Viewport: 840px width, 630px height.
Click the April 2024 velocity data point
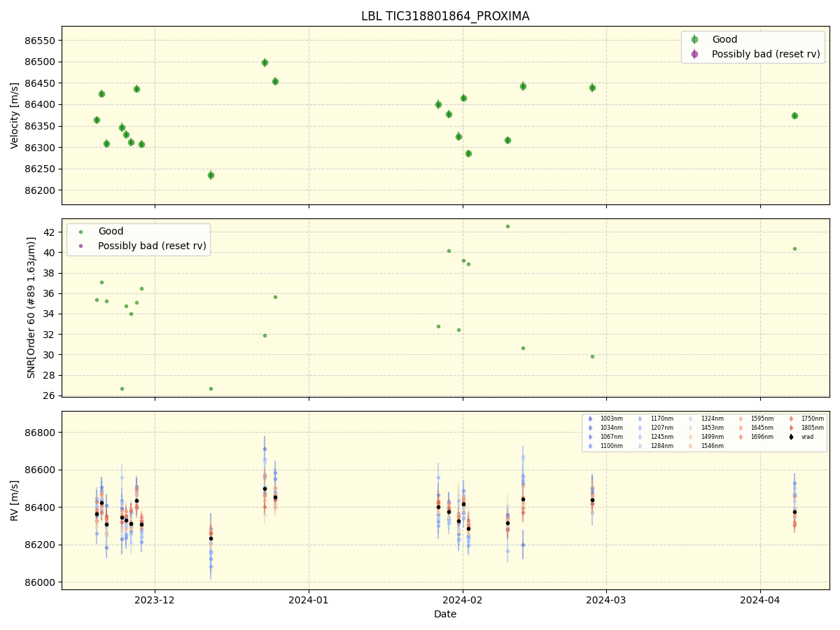[794, 115]
